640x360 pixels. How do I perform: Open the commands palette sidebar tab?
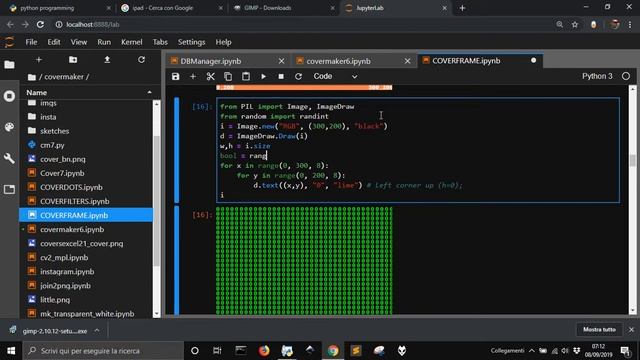[9, 127]
